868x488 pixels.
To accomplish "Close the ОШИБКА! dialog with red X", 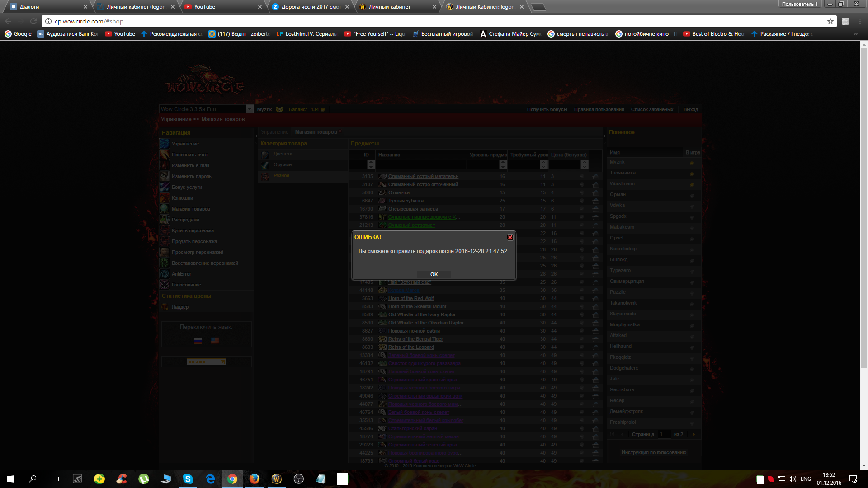I will click(x=510, y=237).
